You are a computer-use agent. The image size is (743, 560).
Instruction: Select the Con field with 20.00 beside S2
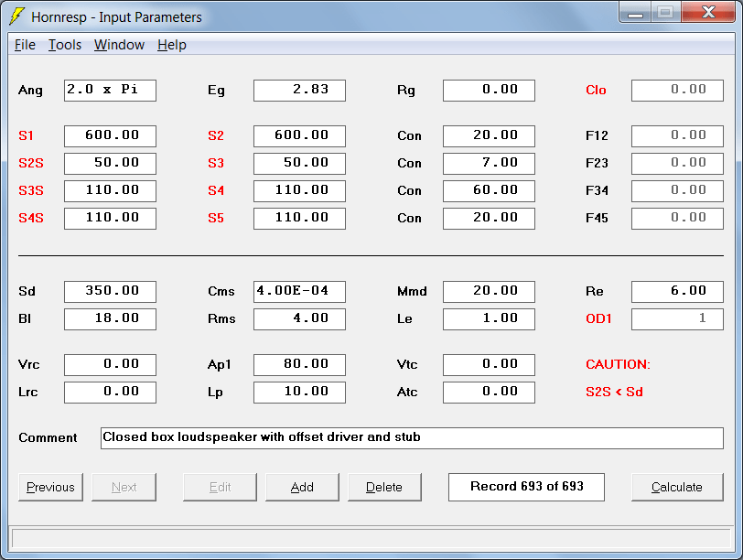point(489,136)
